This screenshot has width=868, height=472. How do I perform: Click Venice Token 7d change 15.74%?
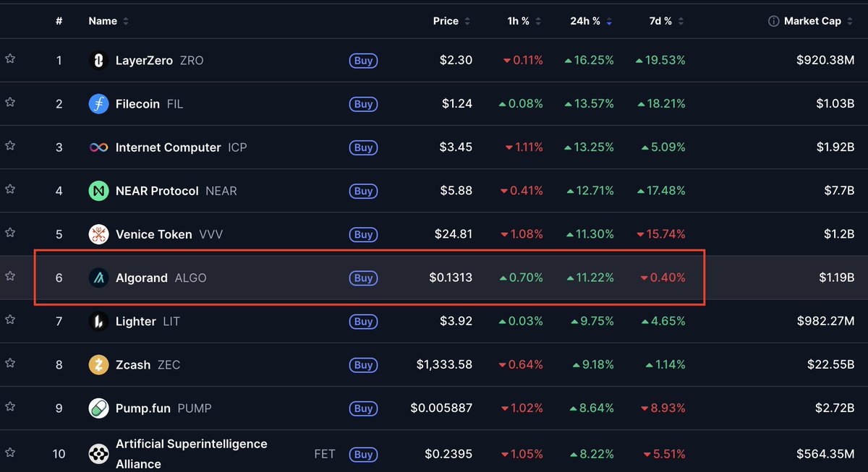660,234
